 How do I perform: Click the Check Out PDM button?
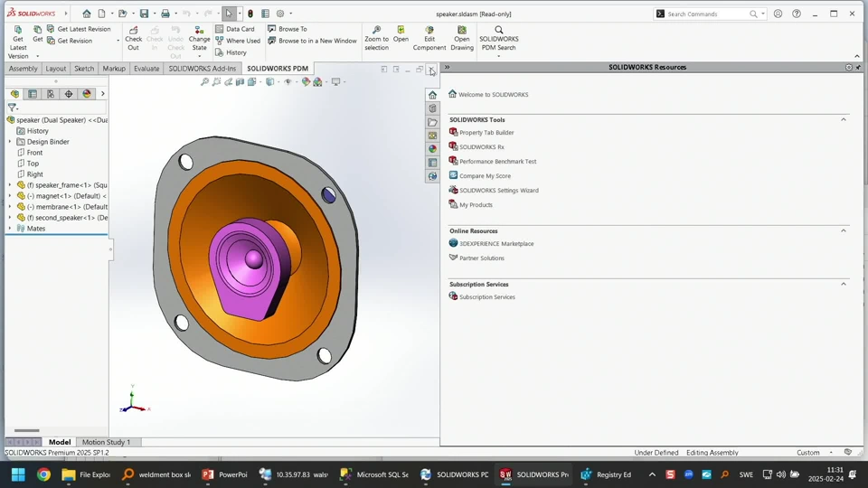[x=134, y=38]
